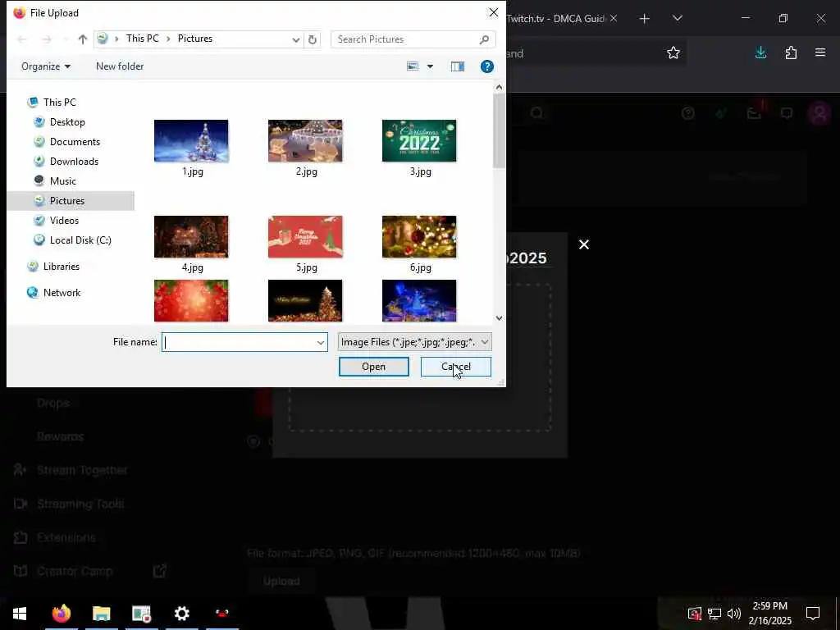Click the network icon in system tray
The image size is (840, 630).
click(x=714, y=614)
